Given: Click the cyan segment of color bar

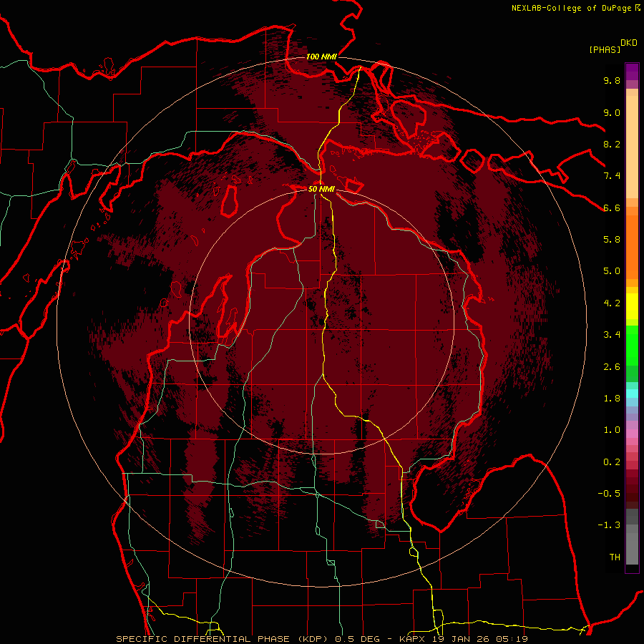Looking at the screenshot, I should pos(632,394).
